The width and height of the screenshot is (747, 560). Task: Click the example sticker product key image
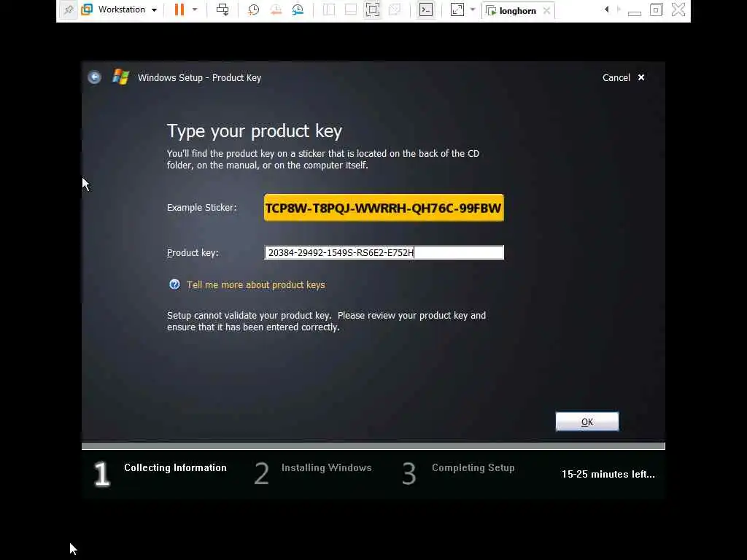click(x=384, y=208)
